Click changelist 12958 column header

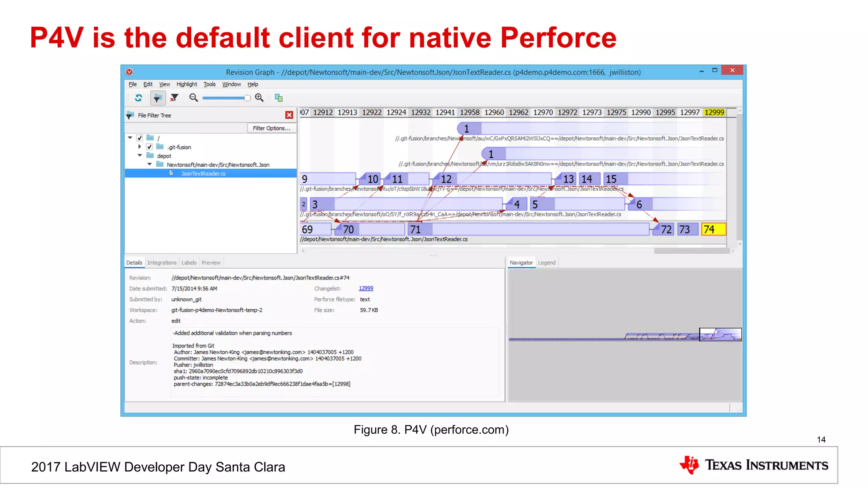[470, 112]
